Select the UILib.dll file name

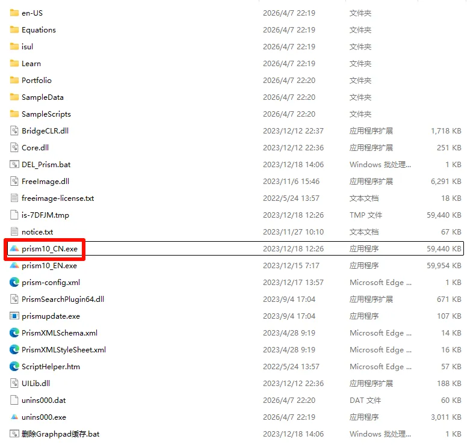tap(36, 384)
